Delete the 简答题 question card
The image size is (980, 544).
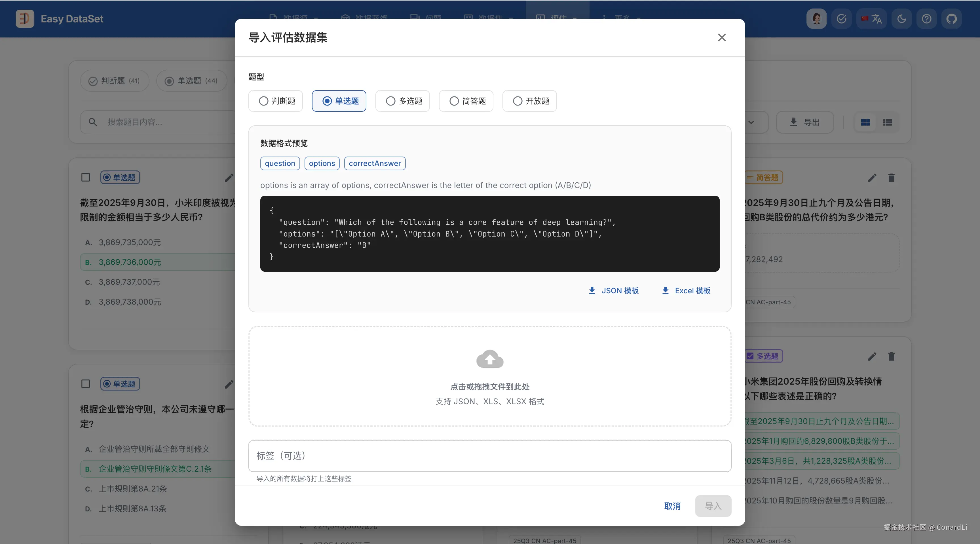point(891,178)
